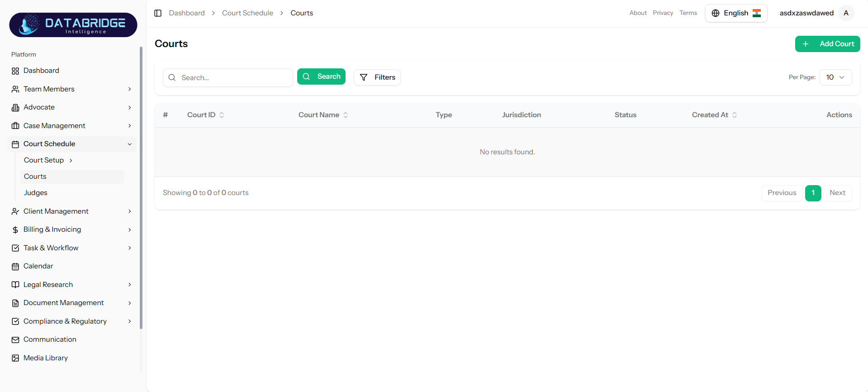Click the Billing dollar sign icon
The height and width of the screenshot is (392, 868).
[15, 230]
